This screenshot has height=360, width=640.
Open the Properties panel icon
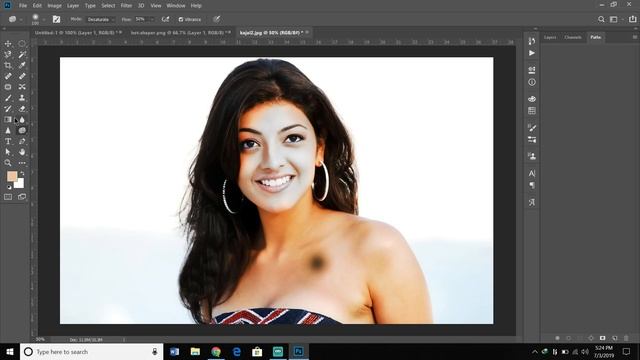(x=531, y=70)
